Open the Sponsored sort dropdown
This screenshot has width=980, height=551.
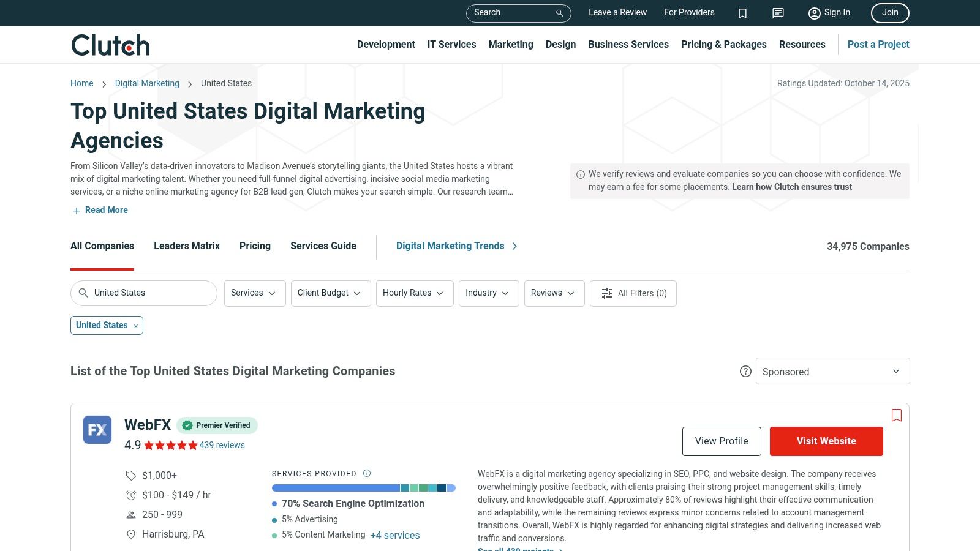coord(832,372)
